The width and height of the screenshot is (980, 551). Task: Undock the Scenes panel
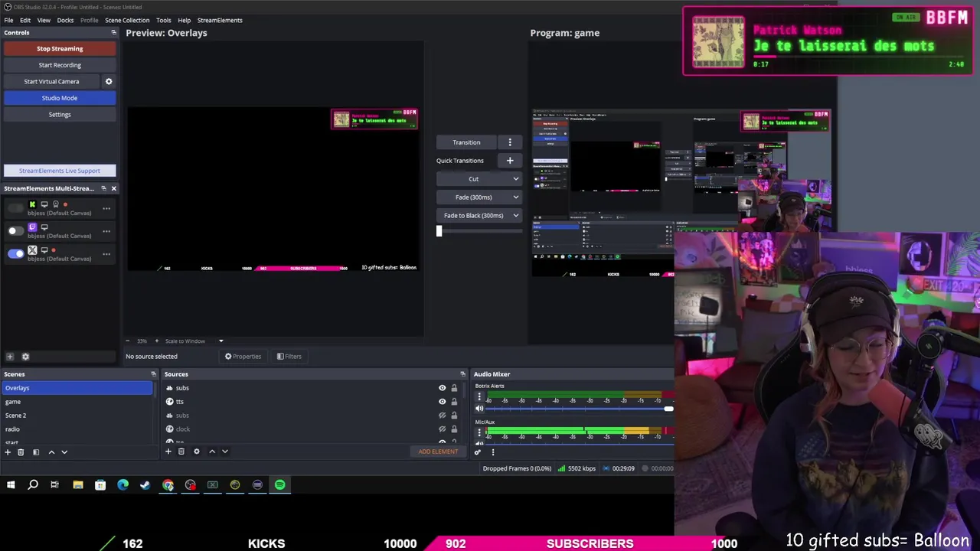(x=153, y=374)
